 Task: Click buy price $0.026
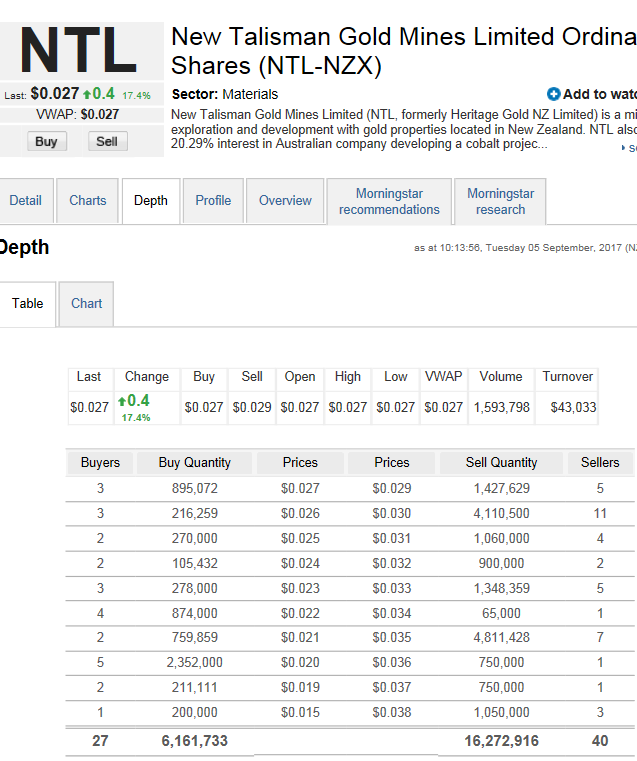click(x=300, y=513)
